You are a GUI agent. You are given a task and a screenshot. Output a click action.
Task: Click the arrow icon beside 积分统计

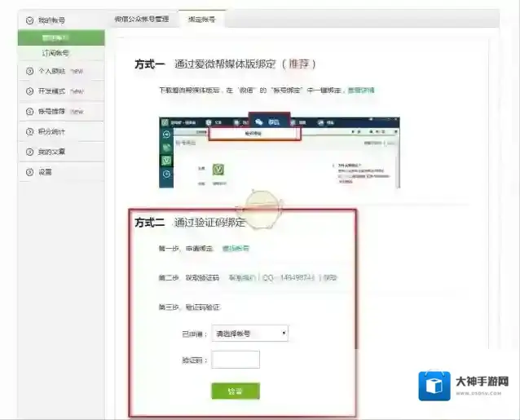pyautogui.click(x=30, y=131)
